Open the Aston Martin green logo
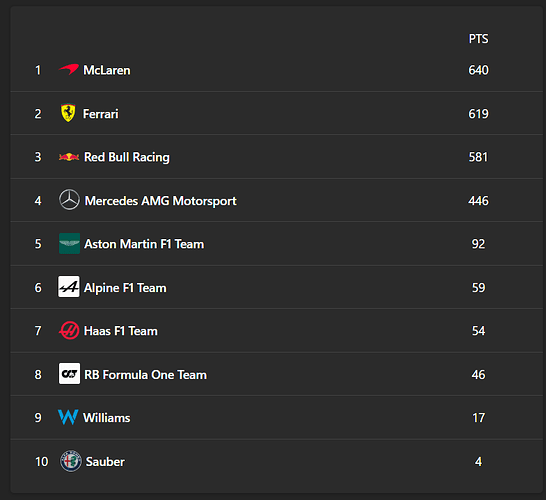 click(x=69, y=243)
